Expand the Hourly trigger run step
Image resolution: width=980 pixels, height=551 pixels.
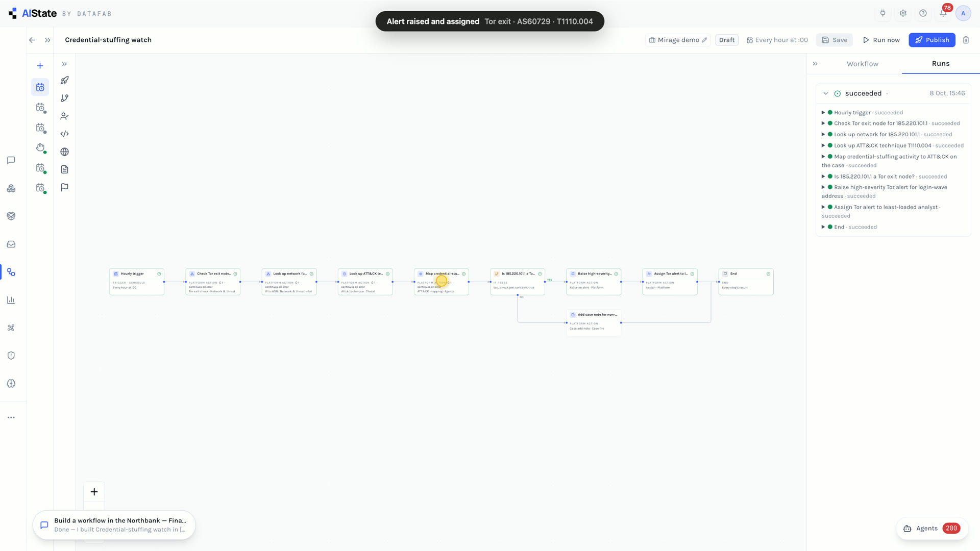823,113
